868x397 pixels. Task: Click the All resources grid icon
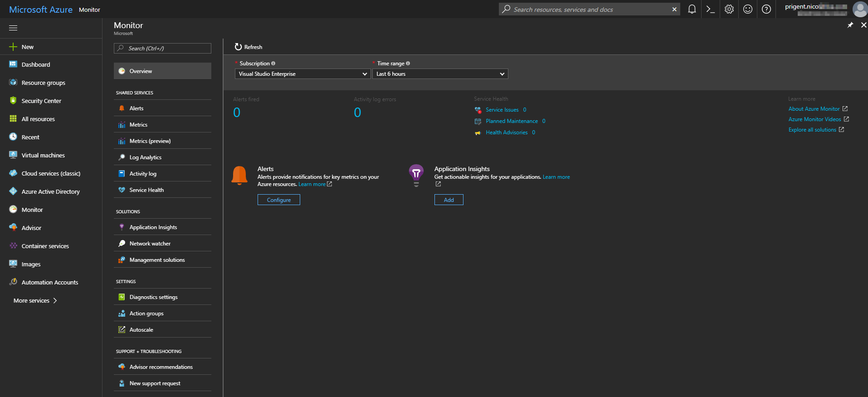(x=13, y=119)
